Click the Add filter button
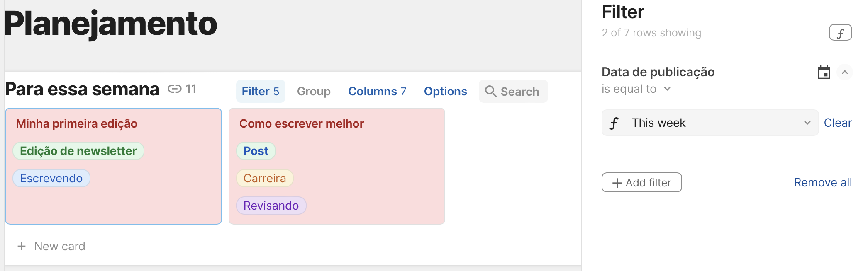 click(x=641, y=182)
